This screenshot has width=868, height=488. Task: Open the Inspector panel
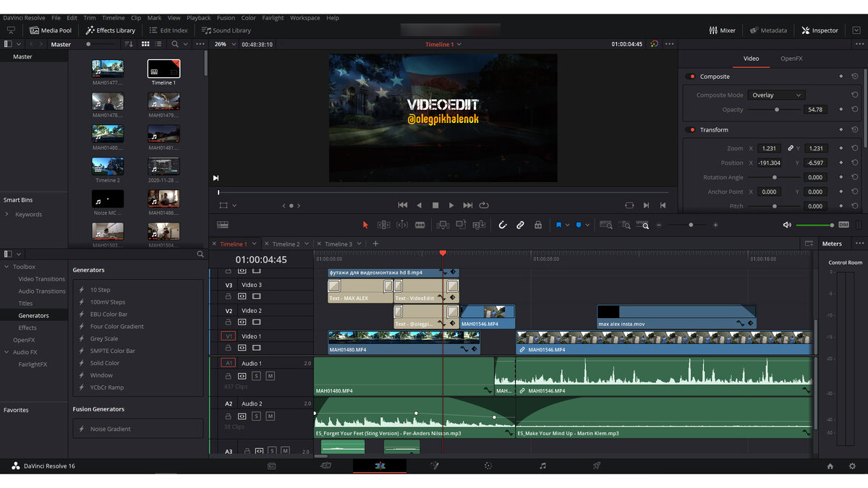(820, 30)
